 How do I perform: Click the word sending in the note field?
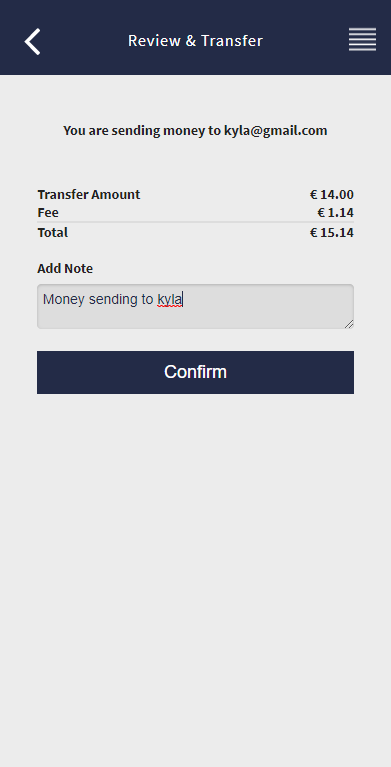point(114,299)
